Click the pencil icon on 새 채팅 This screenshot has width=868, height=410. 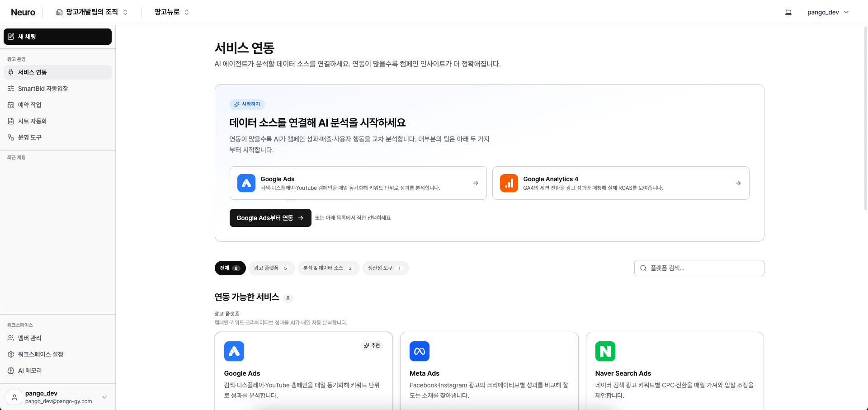point(11,37)
